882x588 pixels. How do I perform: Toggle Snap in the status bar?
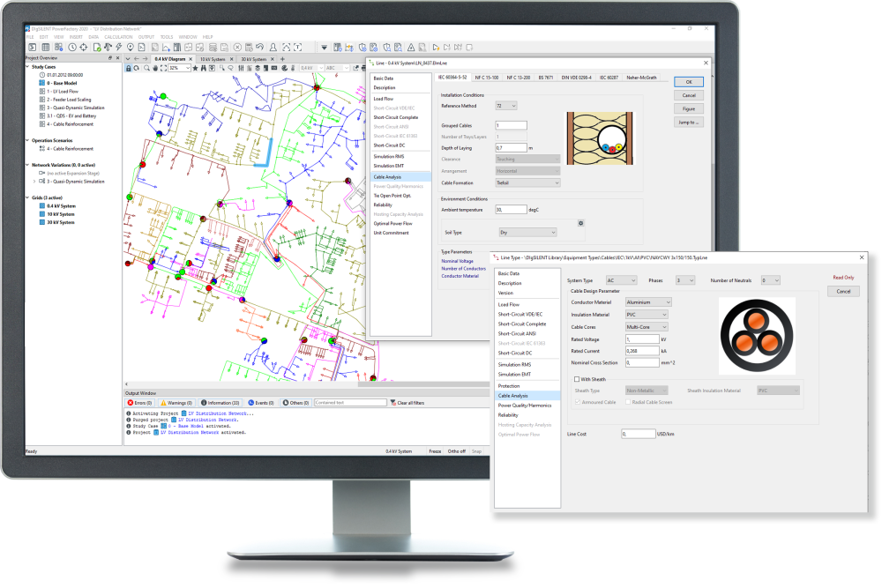coord(476,451)
